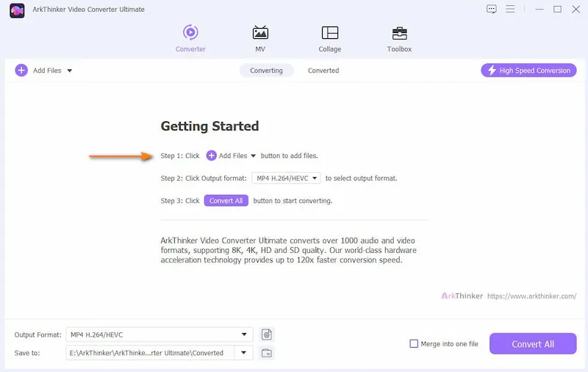Open the Converter module
The height and width of the screenshot is (372, 588).
click(190, 38)
